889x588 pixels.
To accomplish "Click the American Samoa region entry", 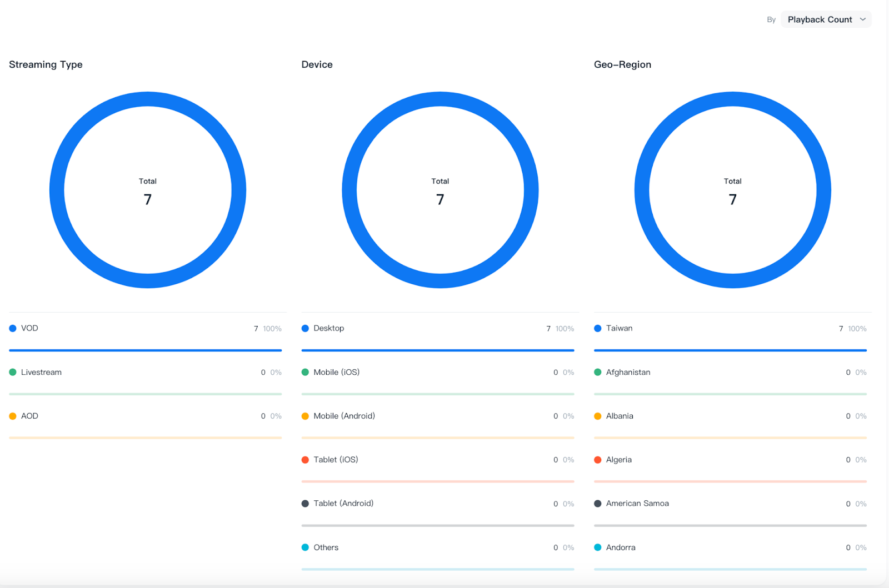I will pos(637,504).
